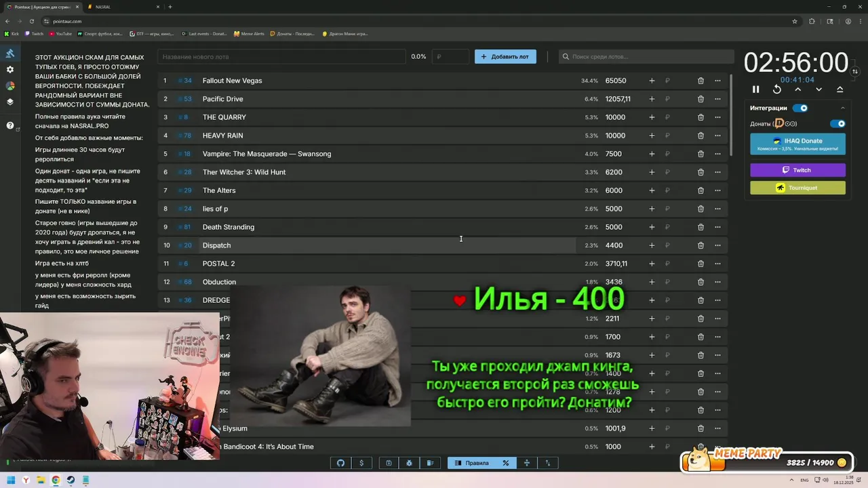Pause the auction timer
This screenshot has width=868, height=488.
(x=756, y=89)
